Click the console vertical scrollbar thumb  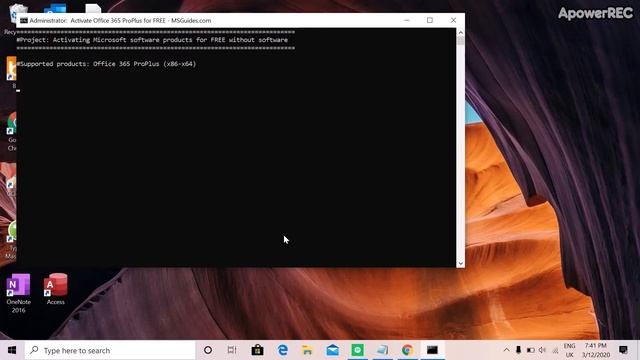tap(460, 40)
